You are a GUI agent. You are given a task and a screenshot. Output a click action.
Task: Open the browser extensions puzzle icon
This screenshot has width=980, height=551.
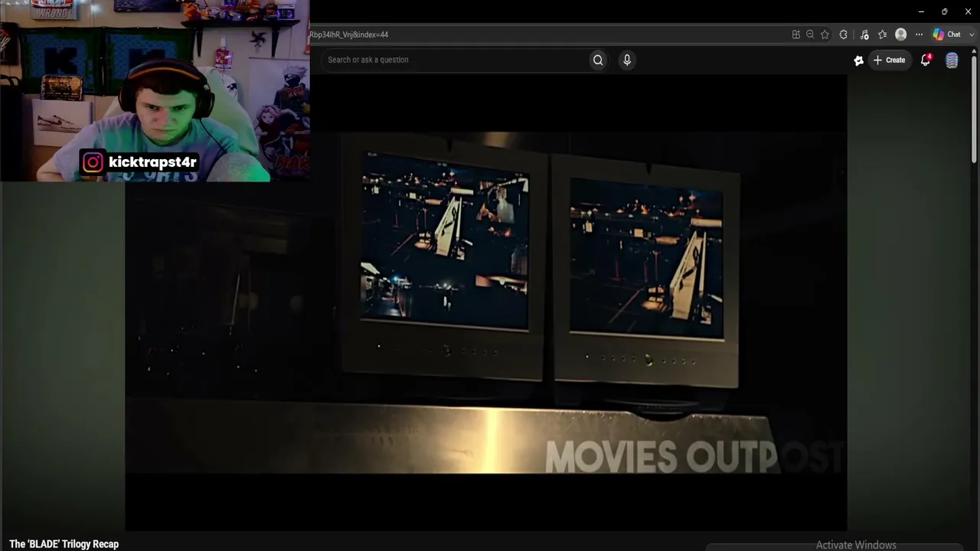(x=844, y=34)
